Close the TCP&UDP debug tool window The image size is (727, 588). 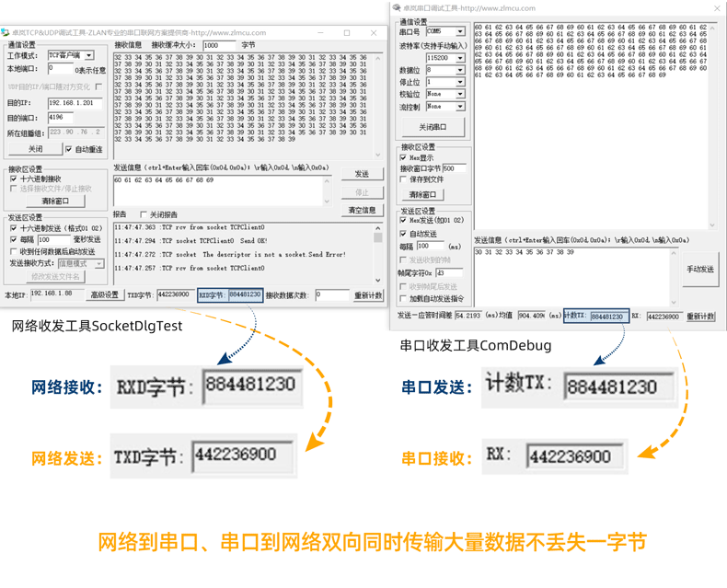pos(374,33)
